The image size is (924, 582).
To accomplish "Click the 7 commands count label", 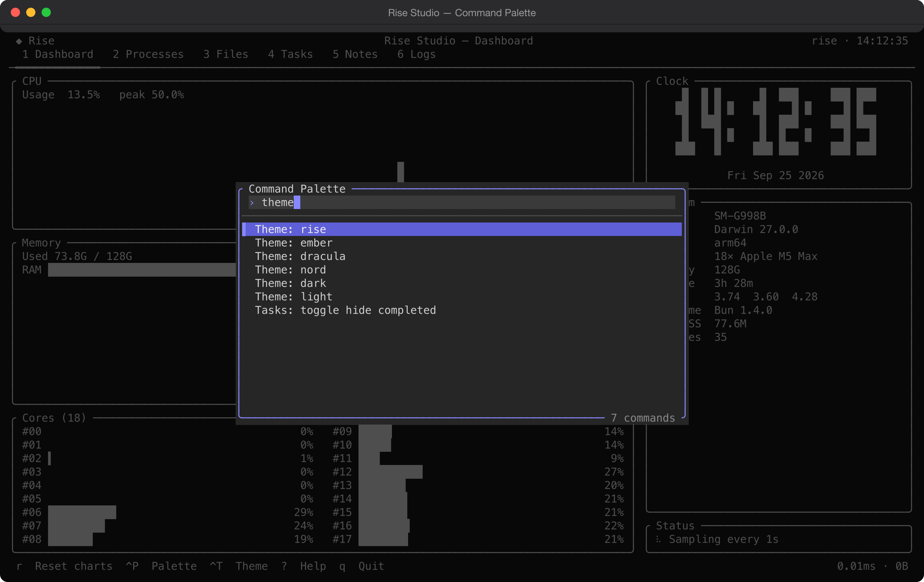I will [x=643, y=418].
